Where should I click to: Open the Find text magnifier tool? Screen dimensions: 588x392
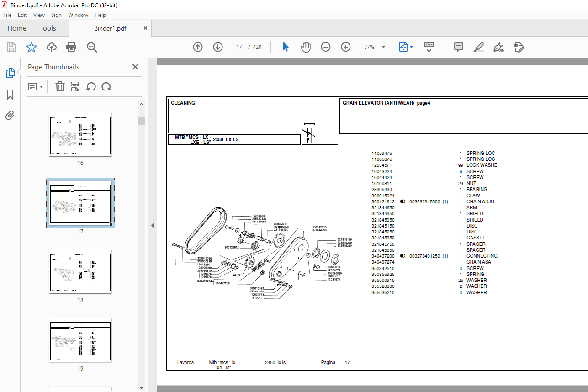92,47
